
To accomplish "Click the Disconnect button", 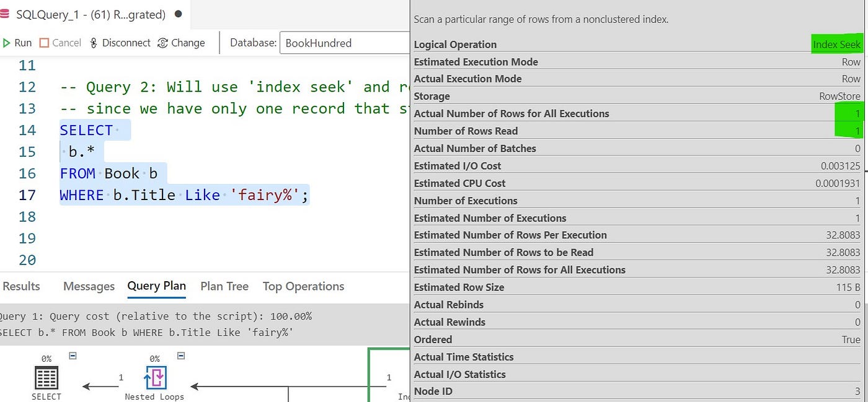I will click(120, 43).
